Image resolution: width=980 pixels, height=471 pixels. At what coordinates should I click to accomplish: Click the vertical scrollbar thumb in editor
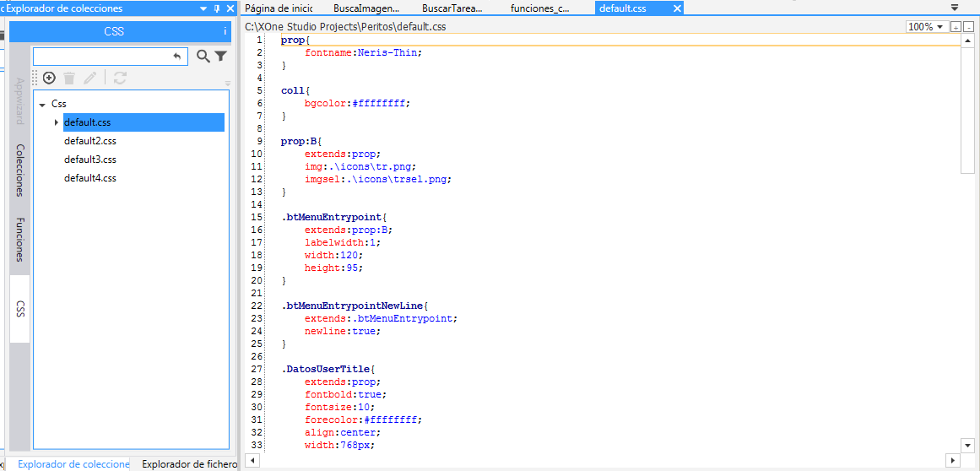[968, 110]
